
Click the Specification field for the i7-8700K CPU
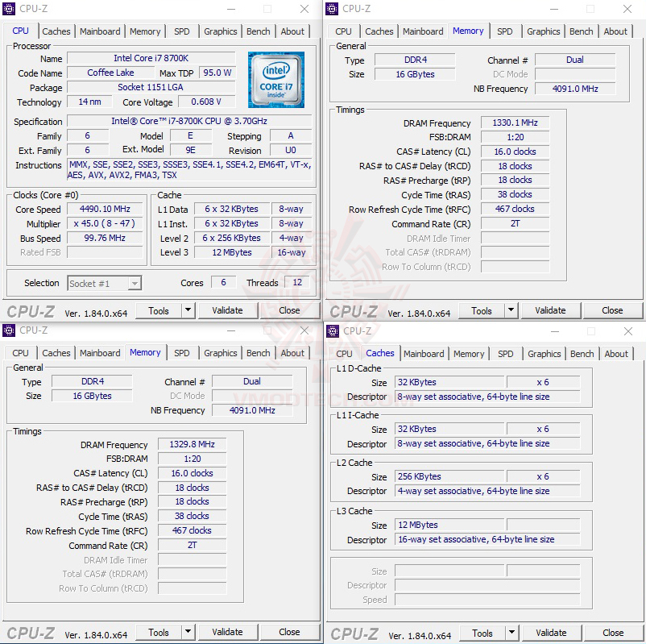click(189, 121)
